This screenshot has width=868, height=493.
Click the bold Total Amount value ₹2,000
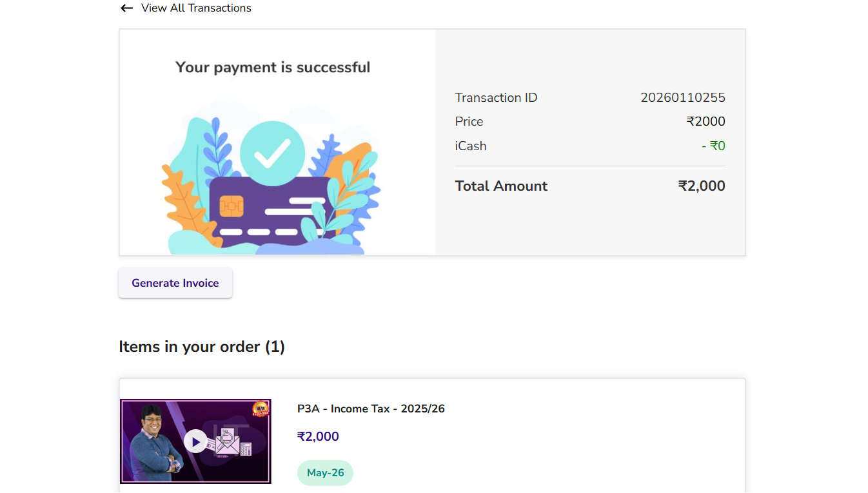(702, 186)
